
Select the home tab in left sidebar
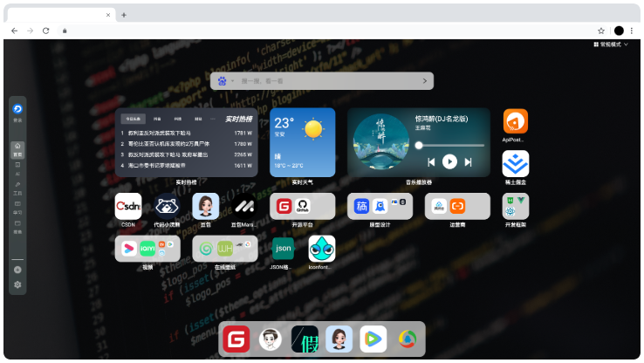point(17,148)
